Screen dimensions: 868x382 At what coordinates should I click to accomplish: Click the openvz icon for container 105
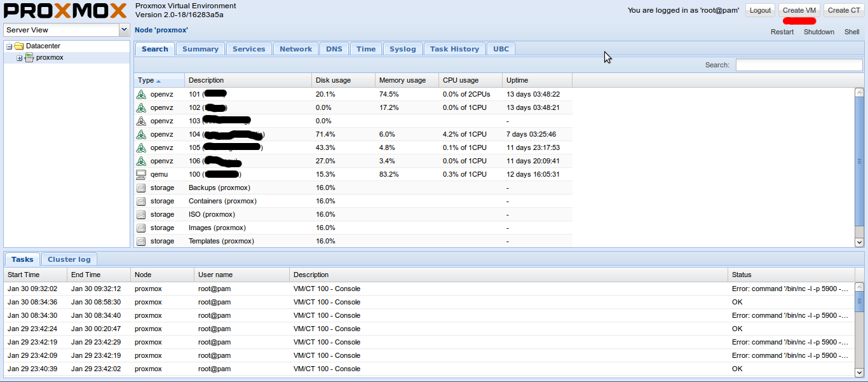point(141,147)
